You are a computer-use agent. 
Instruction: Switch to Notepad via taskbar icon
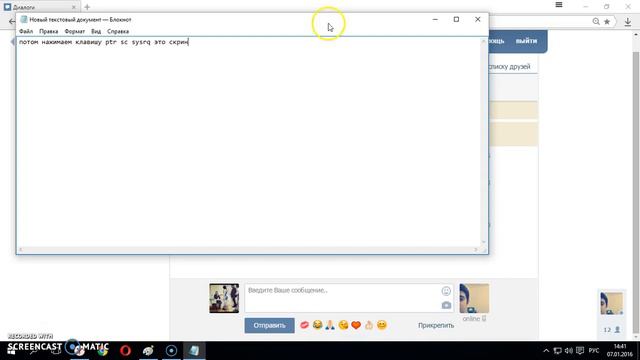[x=194, y=351]
